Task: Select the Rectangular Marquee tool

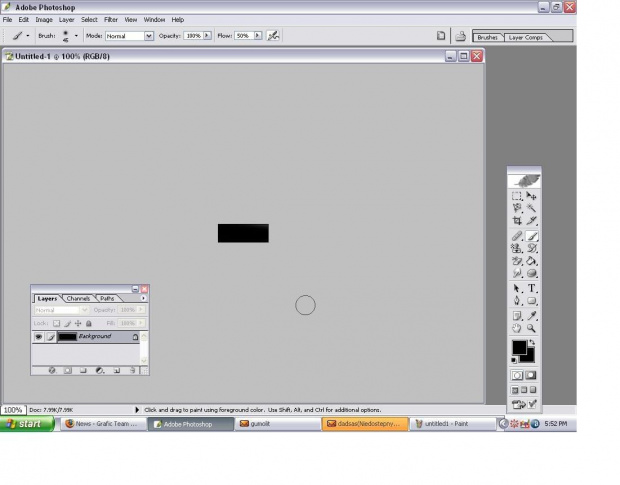Action: click(517, 196)
